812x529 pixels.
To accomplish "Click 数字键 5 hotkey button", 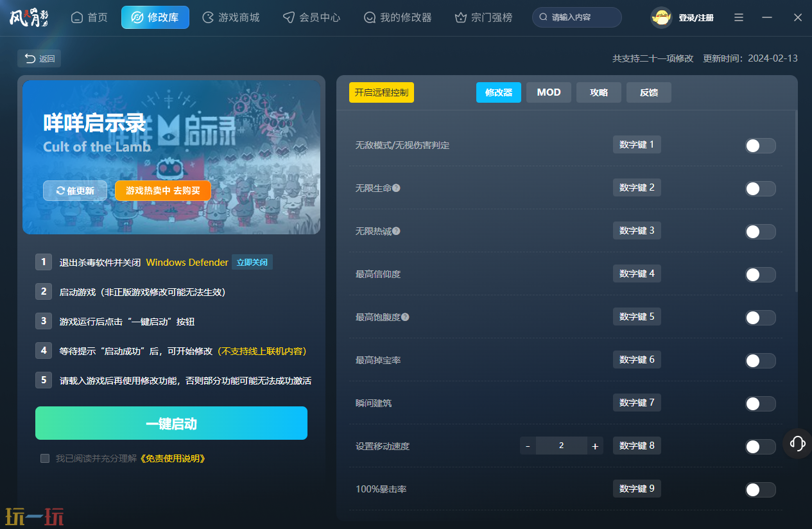I will [x=637, y=317].
